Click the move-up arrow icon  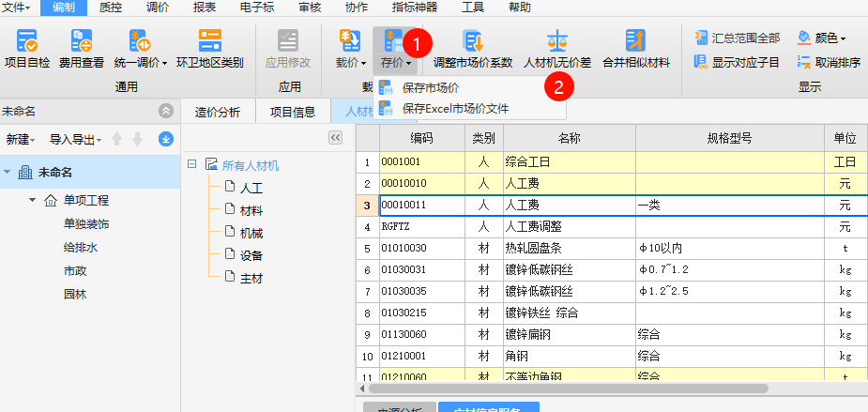(116, 140)
